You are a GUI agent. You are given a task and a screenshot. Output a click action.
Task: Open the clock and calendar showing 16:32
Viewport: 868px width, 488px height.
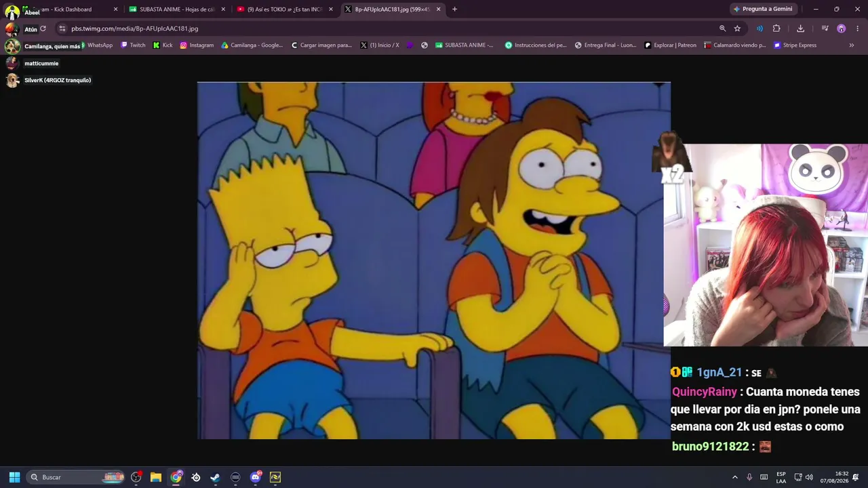click(834, 477)
